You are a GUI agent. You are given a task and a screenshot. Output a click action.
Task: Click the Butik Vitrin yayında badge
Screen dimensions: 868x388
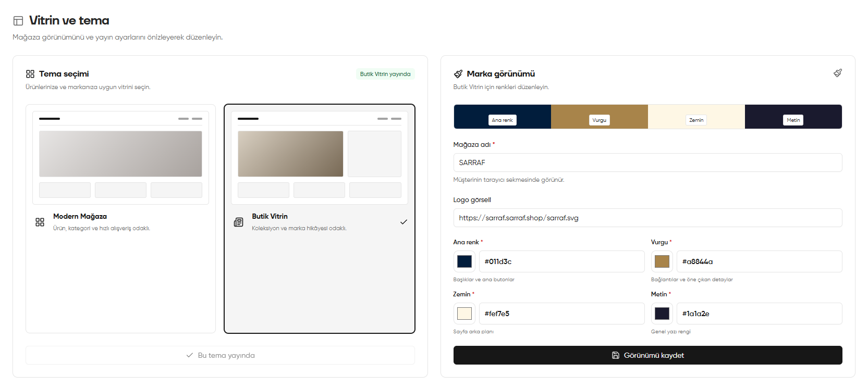385,74
